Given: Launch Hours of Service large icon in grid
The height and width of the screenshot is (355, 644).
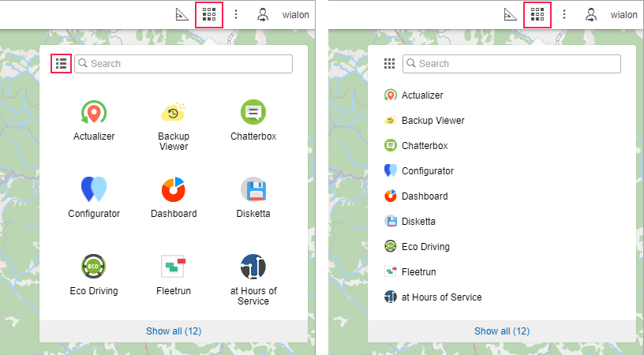Looking at the screenshot, I should point(253,267).
